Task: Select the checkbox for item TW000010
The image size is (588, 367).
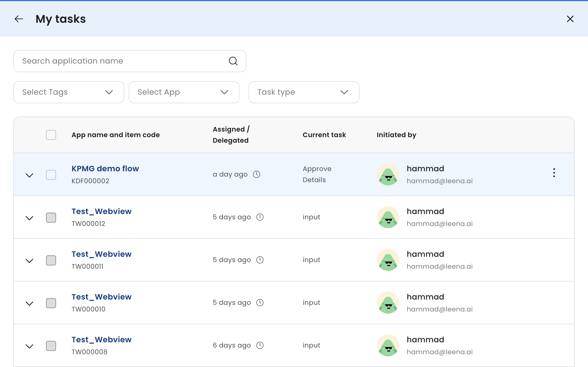Action: click(x=51, y=303)
